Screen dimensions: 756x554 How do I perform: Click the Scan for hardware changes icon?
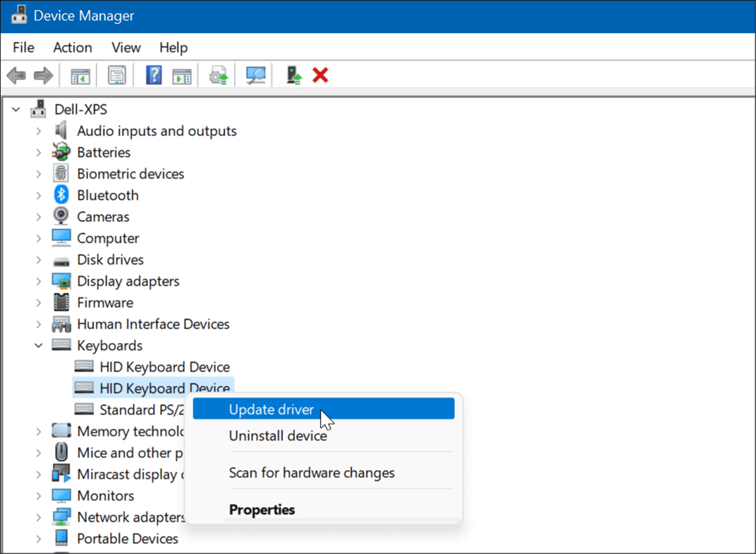[x=255, y=75]
